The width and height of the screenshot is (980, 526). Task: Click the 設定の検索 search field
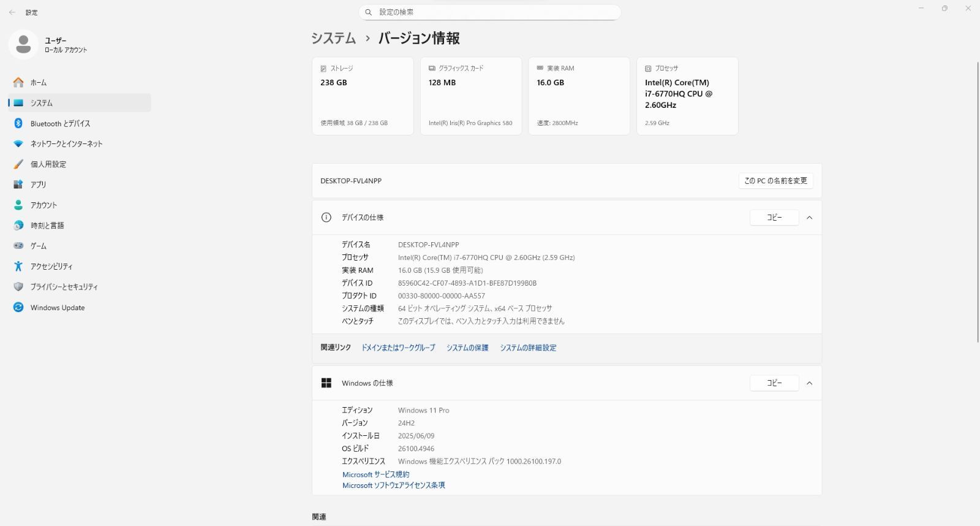click(x=490, y=12)
